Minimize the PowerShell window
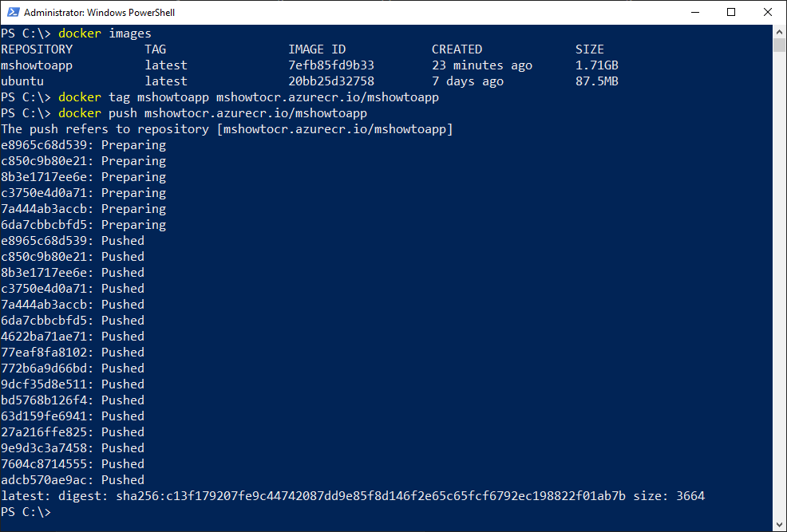This screenshot has height=532, width=787. click(x=695, y=12)
